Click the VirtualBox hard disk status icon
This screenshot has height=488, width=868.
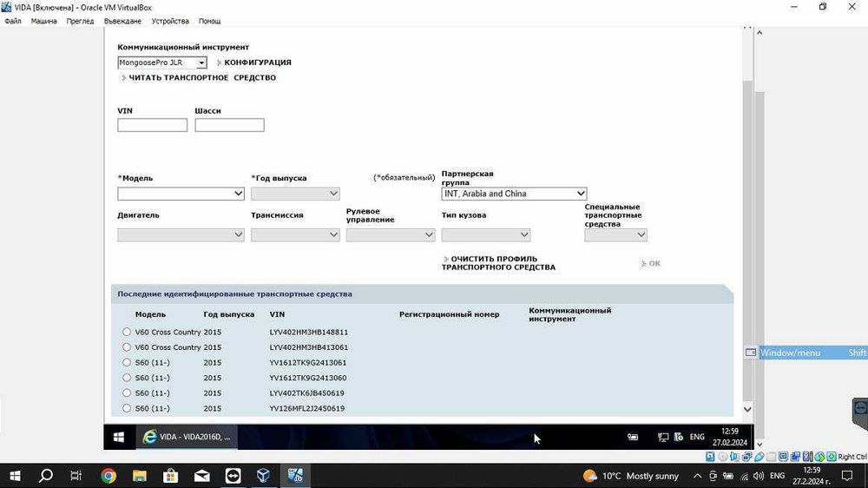click(710, 457)
